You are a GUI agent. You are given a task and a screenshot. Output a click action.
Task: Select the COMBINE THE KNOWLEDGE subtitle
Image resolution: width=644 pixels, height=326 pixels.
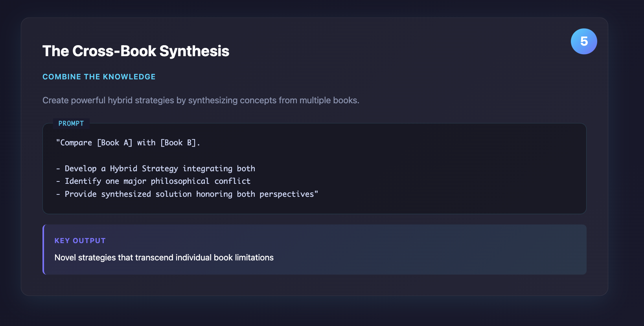[99, 77]
